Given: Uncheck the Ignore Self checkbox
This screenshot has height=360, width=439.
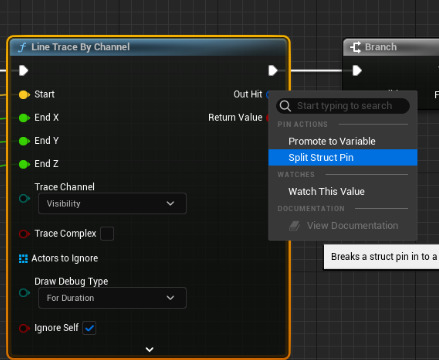Looking at the screenshot, I should [89, 328].
